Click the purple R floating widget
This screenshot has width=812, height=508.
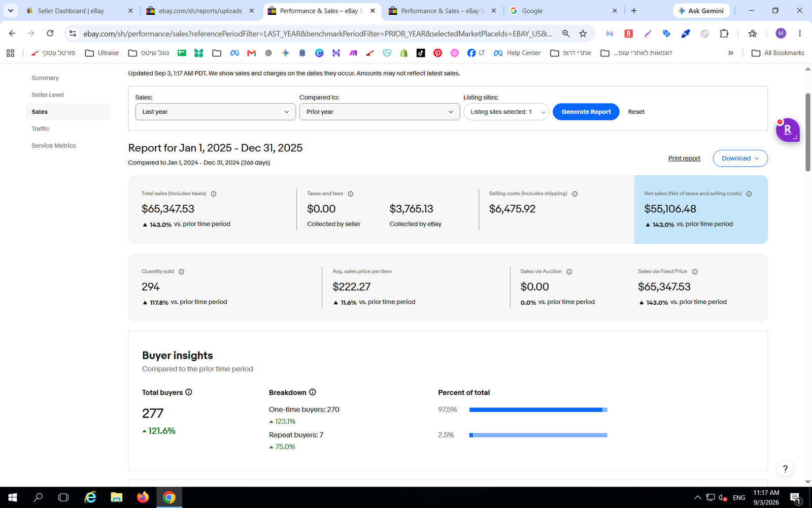[788, 130]
